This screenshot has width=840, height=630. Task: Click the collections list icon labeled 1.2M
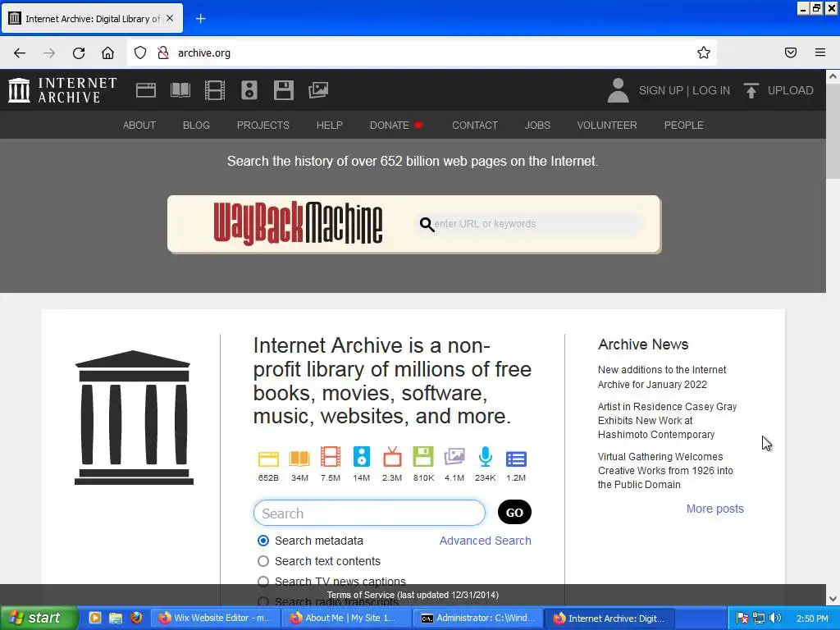[x=516, y=459]
